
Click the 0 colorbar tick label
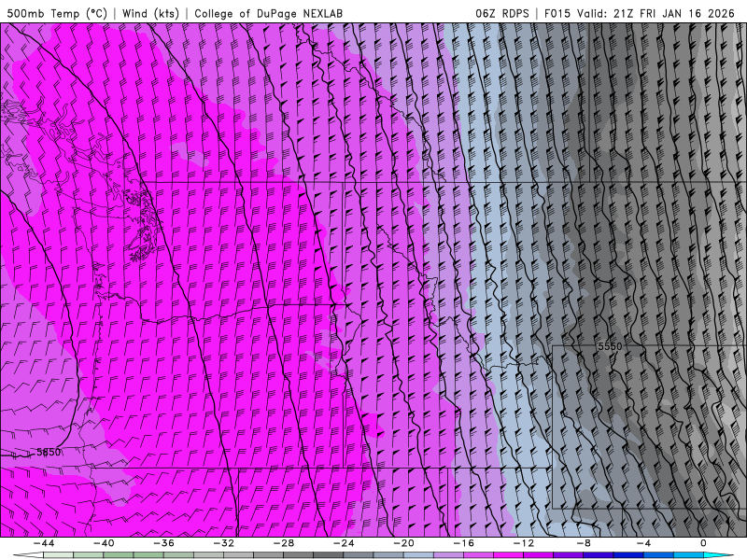(x=703, y=543)
